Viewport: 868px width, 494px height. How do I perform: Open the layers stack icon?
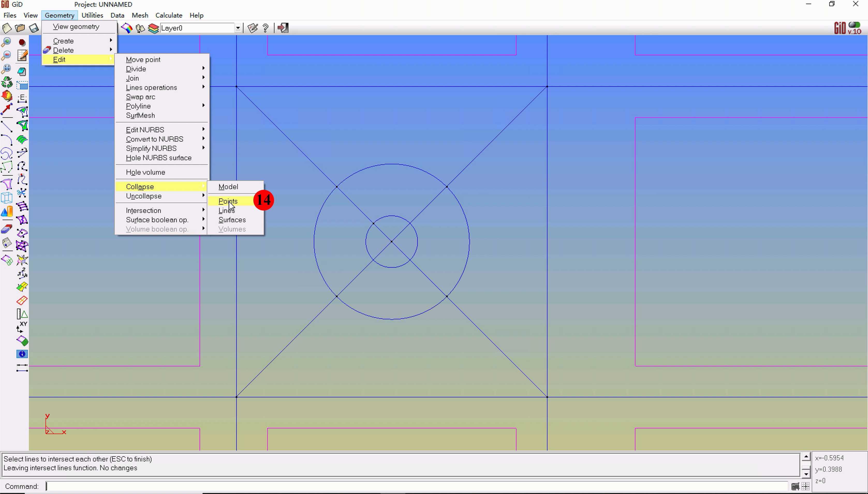point(153,28)
